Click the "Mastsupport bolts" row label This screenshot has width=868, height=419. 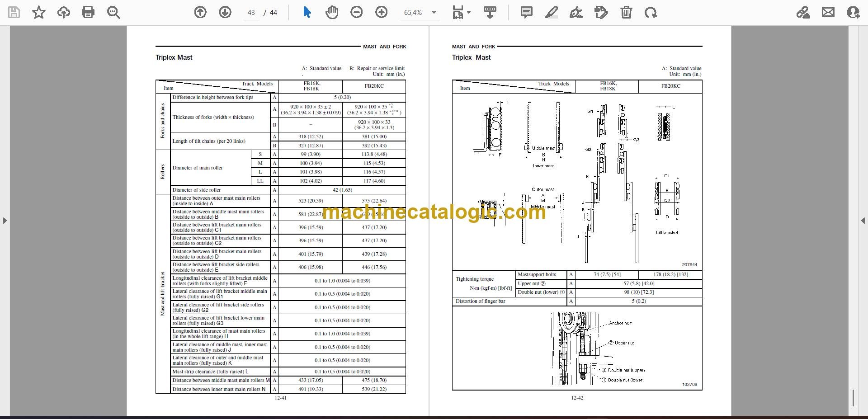[537, 274]
